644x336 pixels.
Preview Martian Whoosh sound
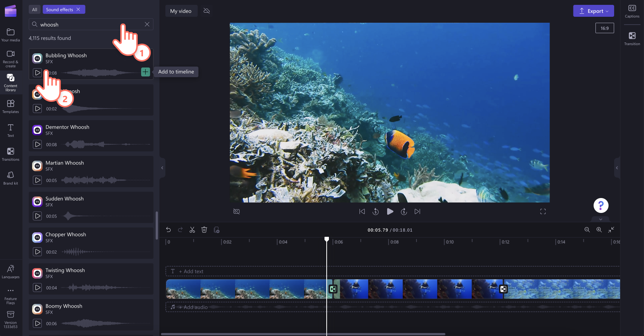click(x=37, y=180)
